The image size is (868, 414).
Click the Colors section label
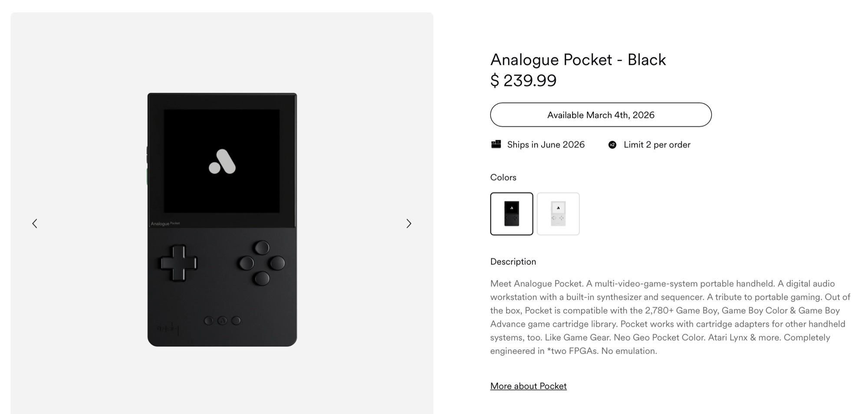tap(503, 177)
